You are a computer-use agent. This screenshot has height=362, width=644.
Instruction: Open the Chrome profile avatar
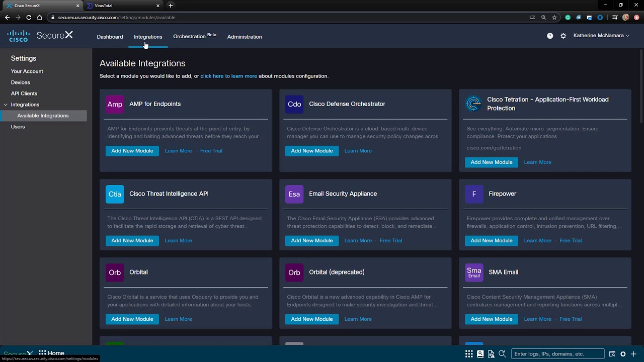[x=625, y=17]
